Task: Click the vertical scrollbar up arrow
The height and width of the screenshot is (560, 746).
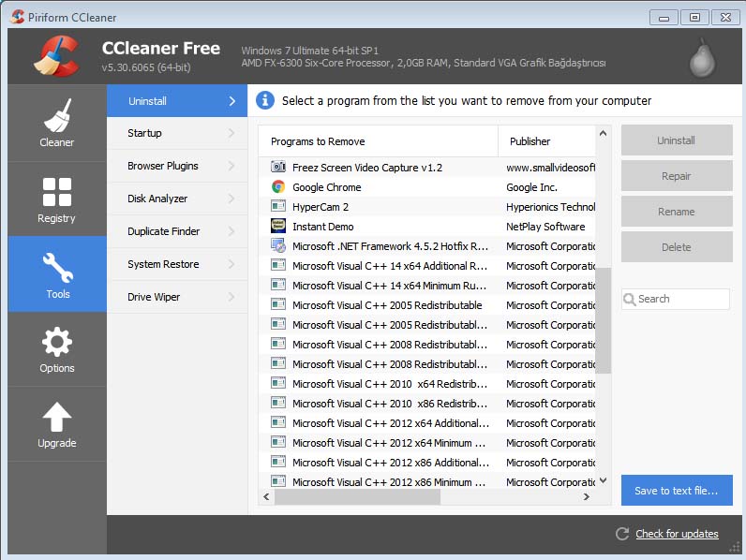Action: (x=603, y=134)
